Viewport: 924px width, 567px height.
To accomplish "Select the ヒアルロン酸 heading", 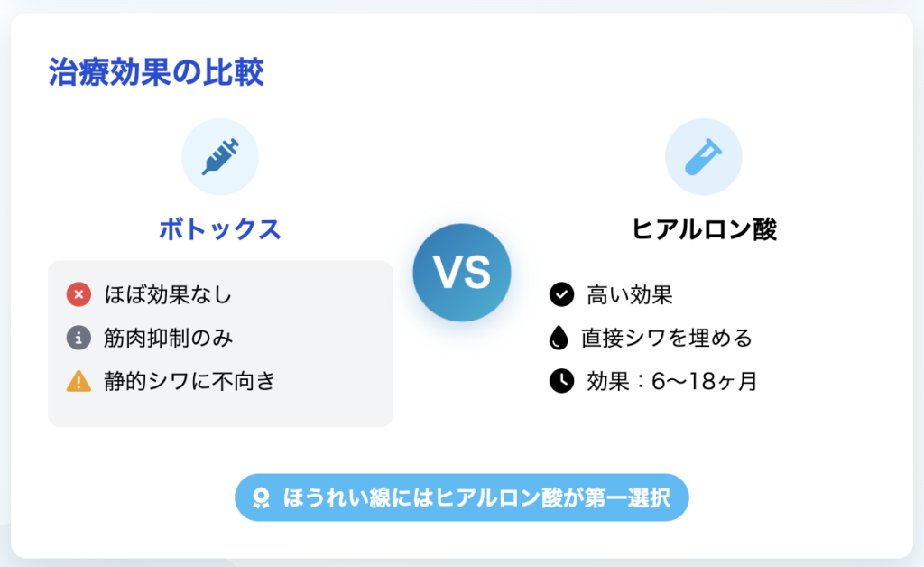I will coord(704,229).
